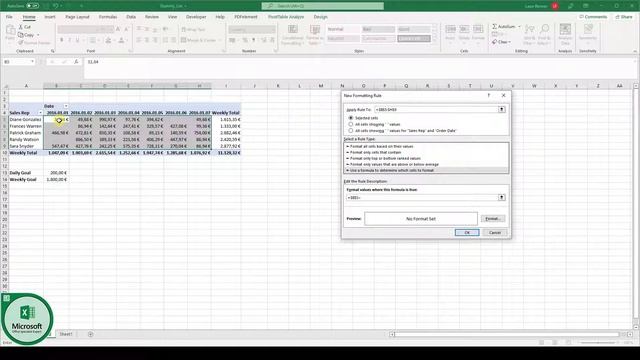Click AutoSum in Editing group
The width and height of the screenshot is (640, 360).
[504, 27]
